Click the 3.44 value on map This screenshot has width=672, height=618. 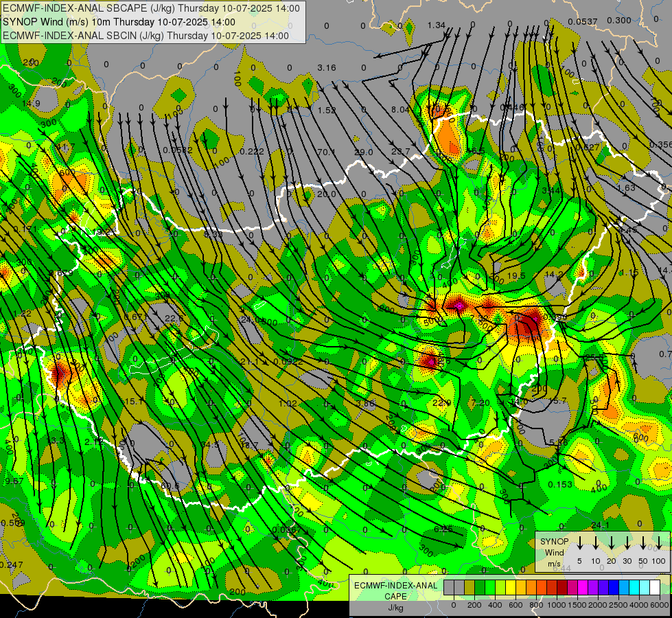click(x=551, y=190)
